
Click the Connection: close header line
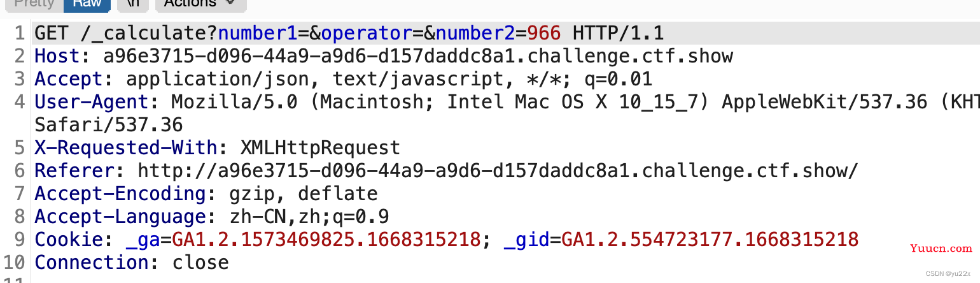132,263
